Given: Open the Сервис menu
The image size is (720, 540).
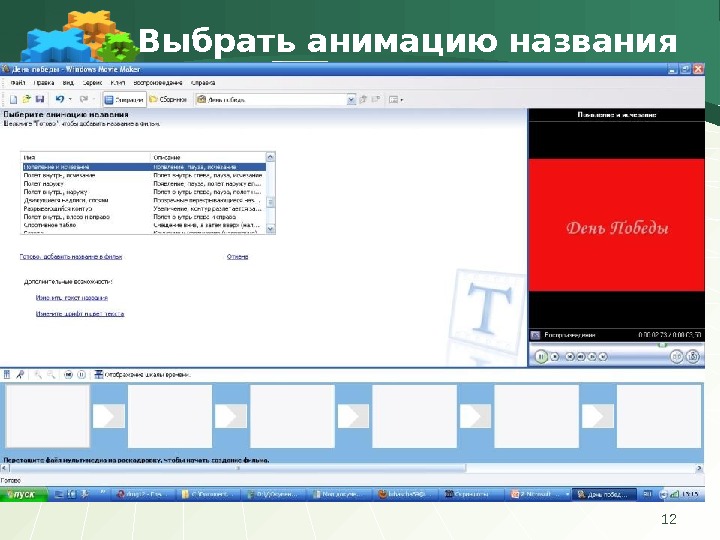Looking at the screenshot, I should pyautogui.click(x=92, y=83).
